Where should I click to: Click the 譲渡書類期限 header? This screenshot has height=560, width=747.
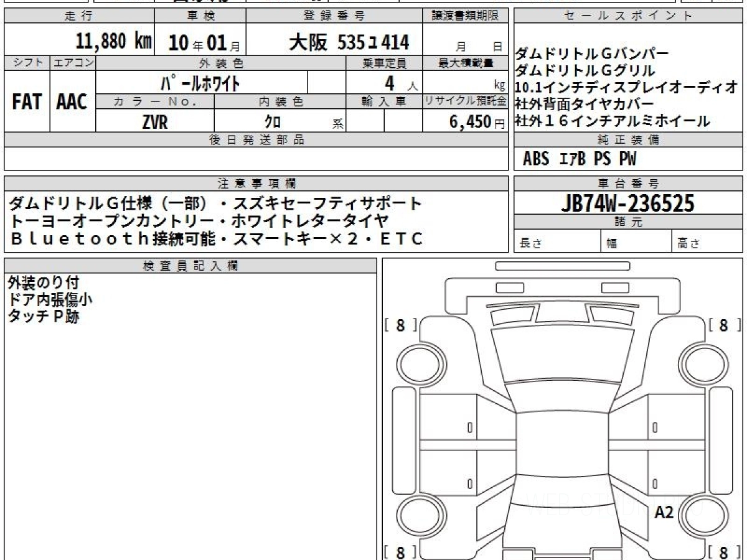pos(466,16)
